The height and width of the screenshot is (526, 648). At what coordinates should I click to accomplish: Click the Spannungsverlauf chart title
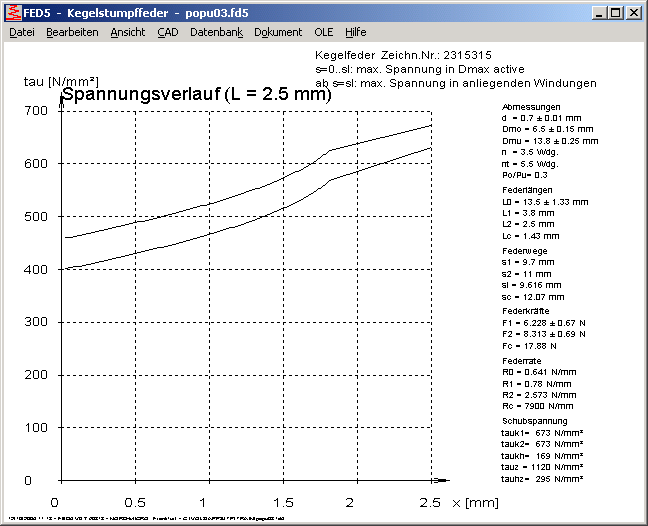click(x=196, y=96)
